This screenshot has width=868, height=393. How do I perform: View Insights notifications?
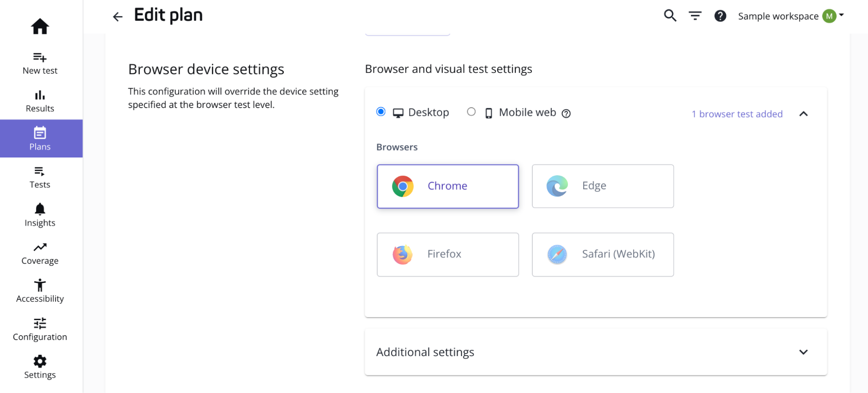pyautogui.click(x=40, y=215)
